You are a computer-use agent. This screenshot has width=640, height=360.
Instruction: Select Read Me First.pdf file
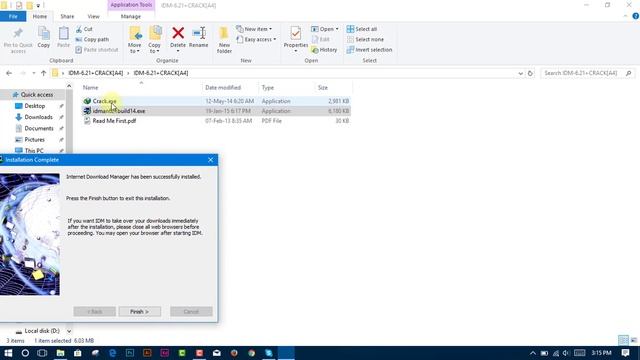pyautogui.click(x=216, y=121)
